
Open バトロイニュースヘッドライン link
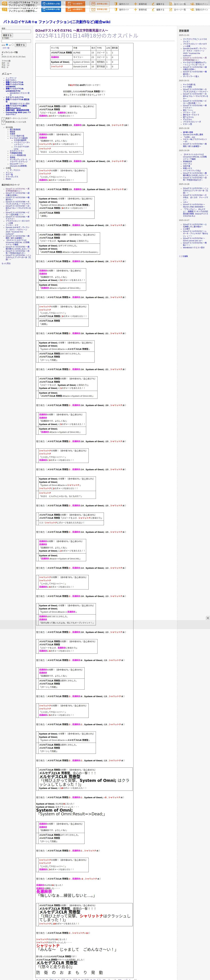(x=22, y=143)
